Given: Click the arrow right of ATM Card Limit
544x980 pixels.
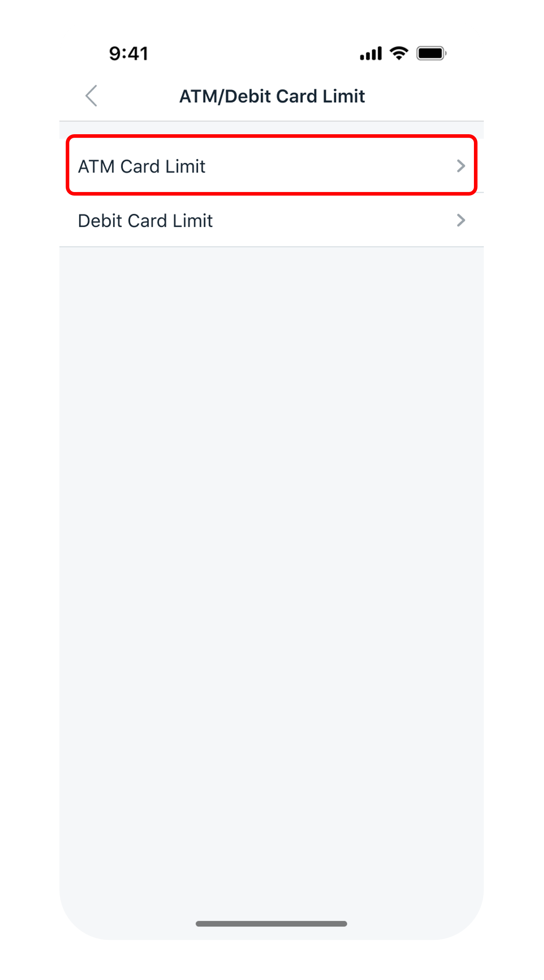Looking at the screenshot, I should [x=460, y=166].
